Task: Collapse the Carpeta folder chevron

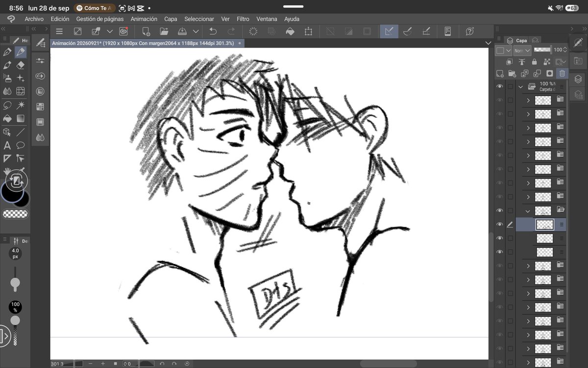Action: click(x=520, y=86)
